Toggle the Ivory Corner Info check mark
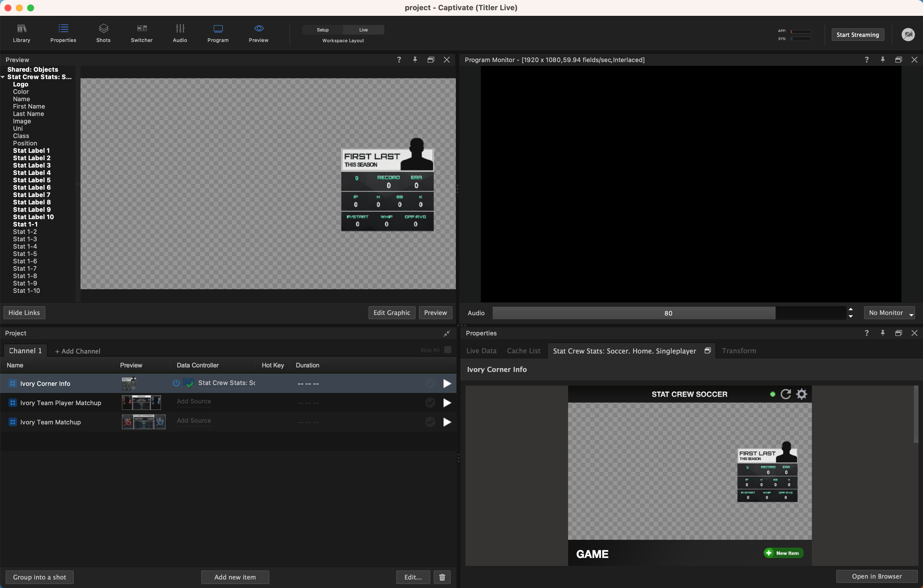 430,383
